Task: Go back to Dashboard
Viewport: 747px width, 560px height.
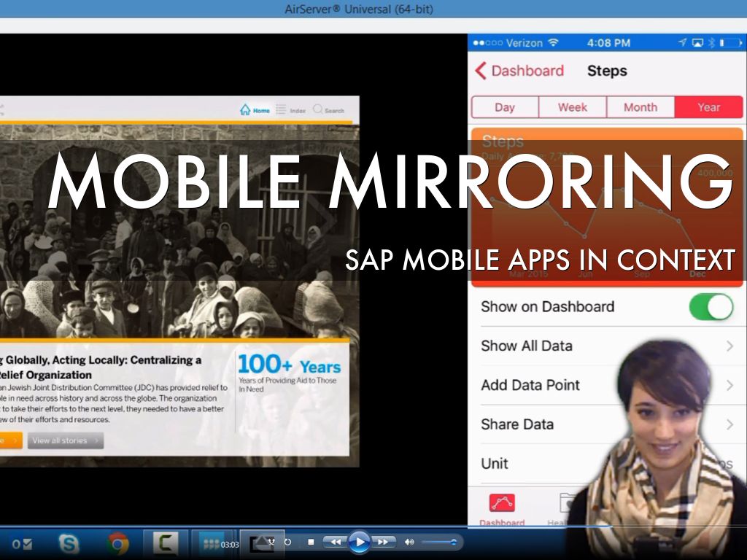Action: [x=519, y=71]
